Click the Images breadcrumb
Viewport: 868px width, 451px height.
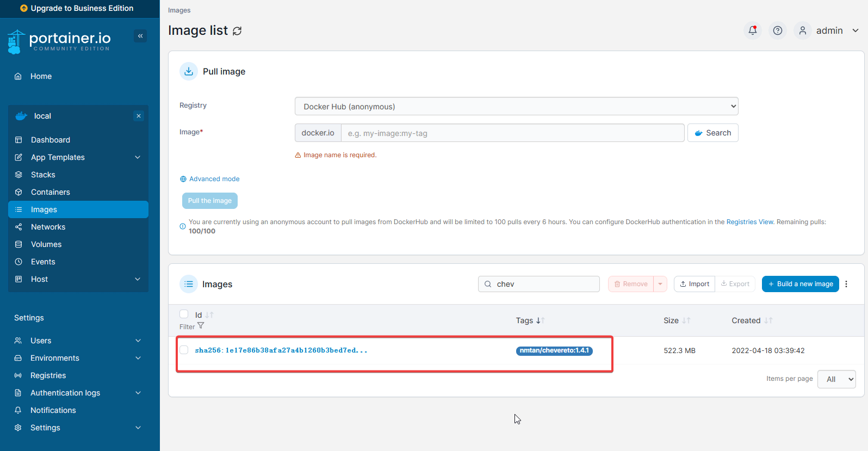[x=179, y=10]
